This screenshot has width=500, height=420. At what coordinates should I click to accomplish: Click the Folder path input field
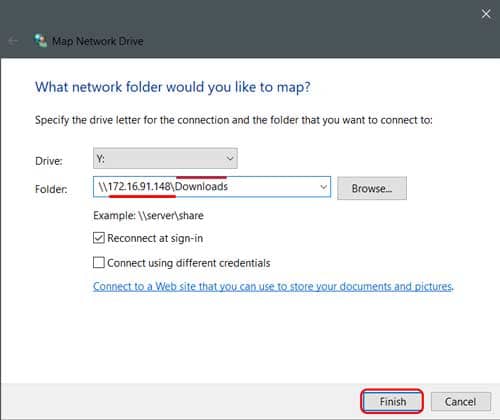(x=212, y=187)
